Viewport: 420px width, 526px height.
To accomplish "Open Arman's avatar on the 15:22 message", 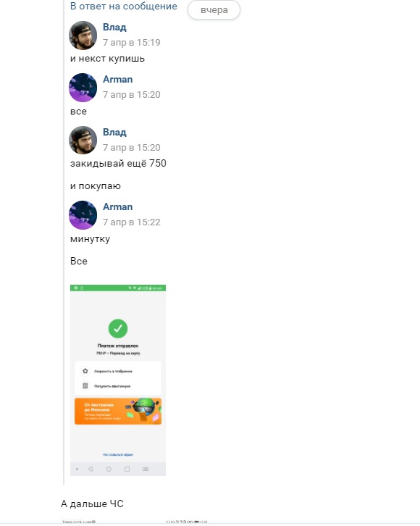I will [83, 215].
